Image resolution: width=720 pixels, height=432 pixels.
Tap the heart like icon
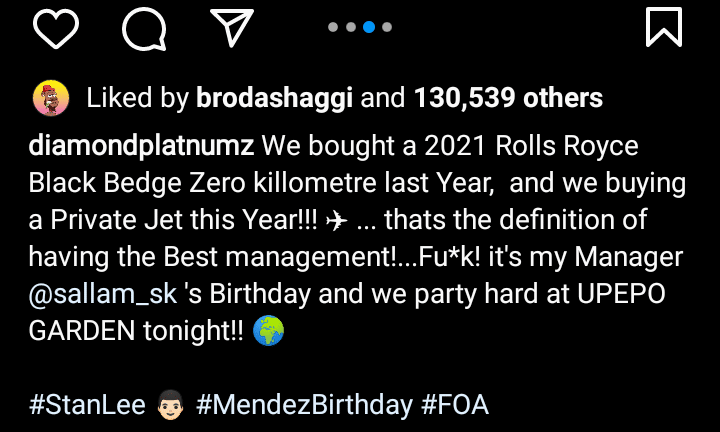[x=56, y=26]
